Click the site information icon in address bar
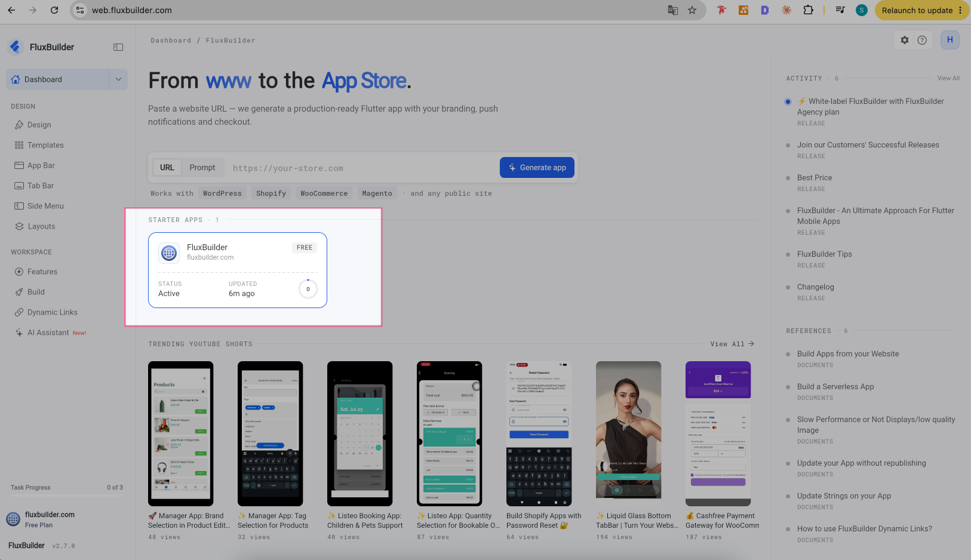 (x=80, y=10)
